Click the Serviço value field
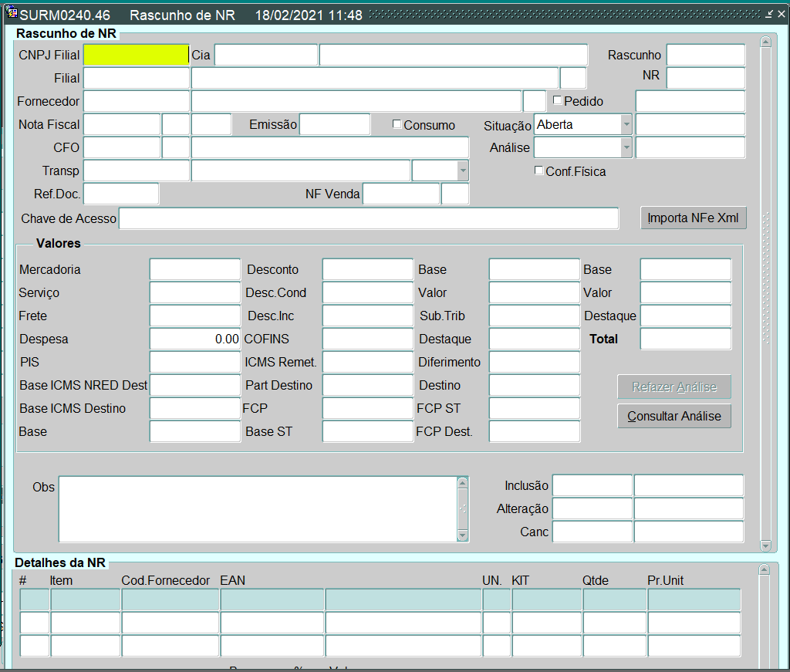This screenshot has width=790, height=672. point(195,292)
